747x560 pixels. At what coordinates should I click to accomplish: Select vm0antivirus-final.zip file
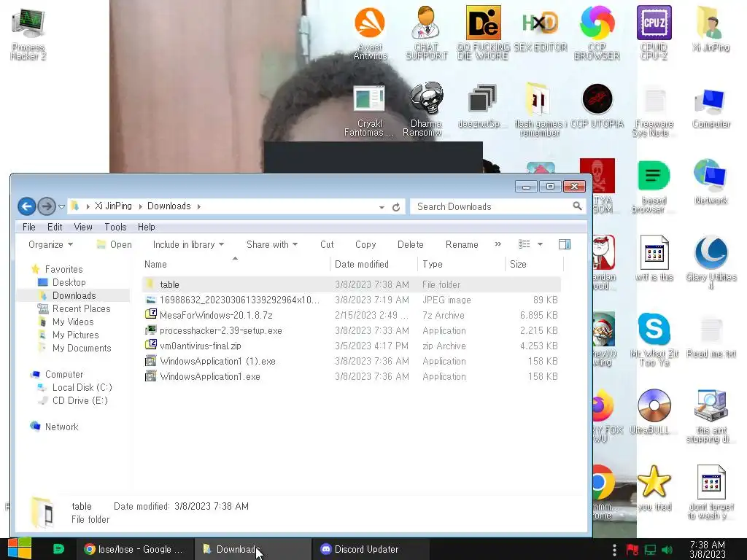[x=352, y=346]
